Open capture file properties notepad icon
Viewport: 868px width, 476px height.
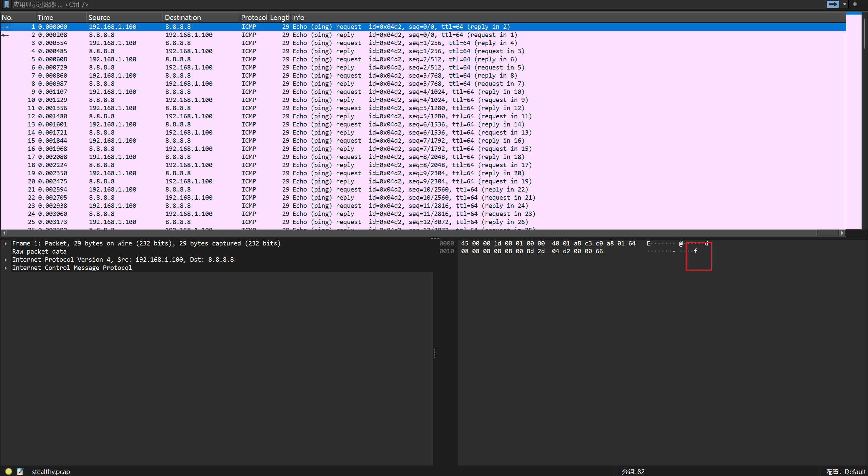(20, 471)
